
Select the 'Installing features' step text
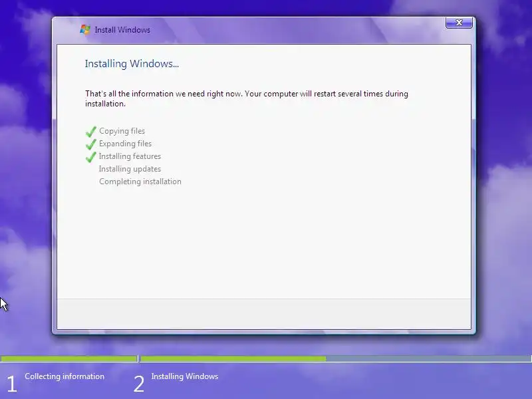point(130,156)
